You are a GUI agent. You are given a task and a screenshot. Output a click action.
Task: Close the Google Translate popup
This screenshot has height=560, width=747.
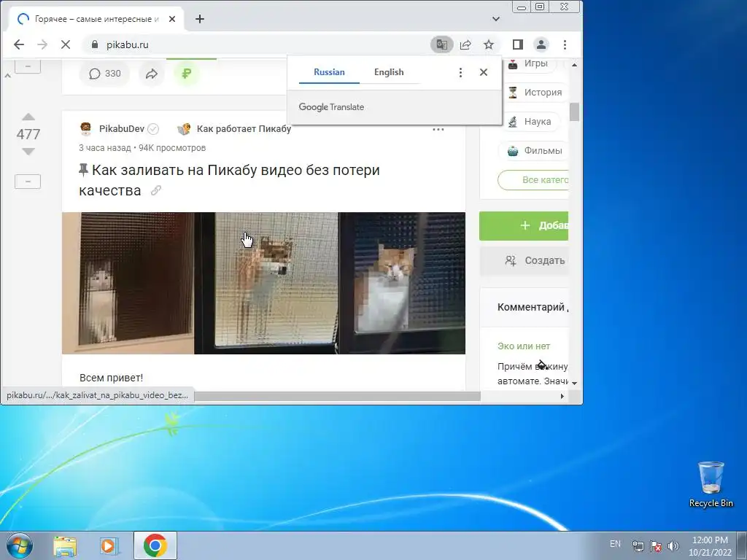click(x=484, y=72)
